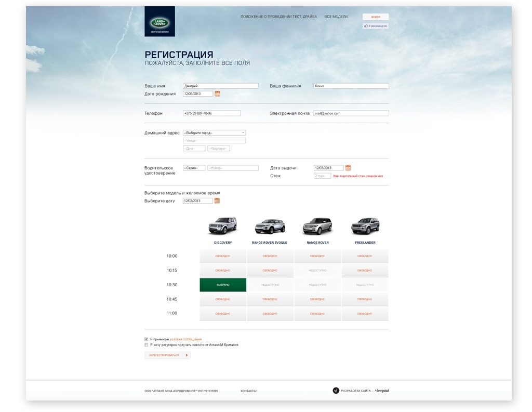Book Freelander at 11:00

coord(365,314)
